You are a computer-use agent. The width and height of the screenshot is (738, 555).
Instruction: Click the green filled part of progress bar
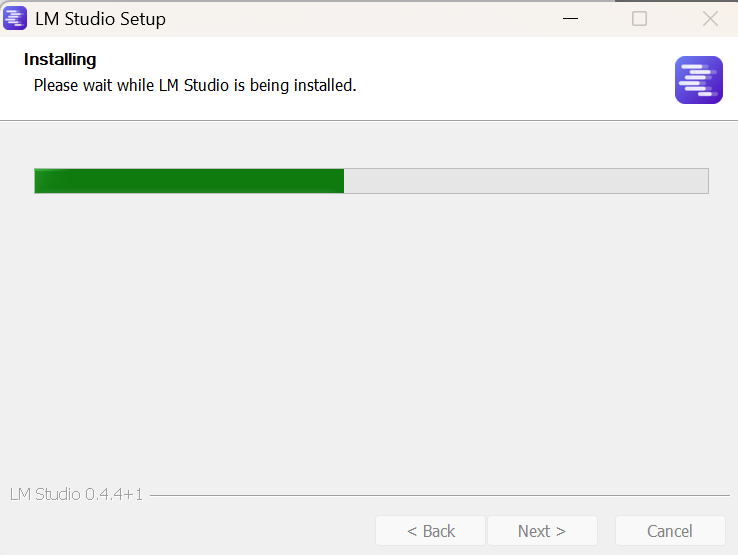tap(189, 181)
